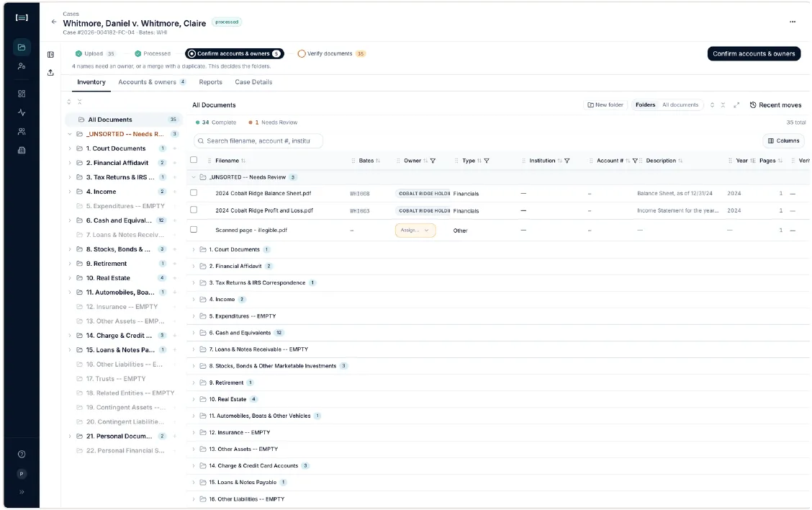Click the upload icon below panel toggle
The image size is (812, 510).
tap(50, 73)
